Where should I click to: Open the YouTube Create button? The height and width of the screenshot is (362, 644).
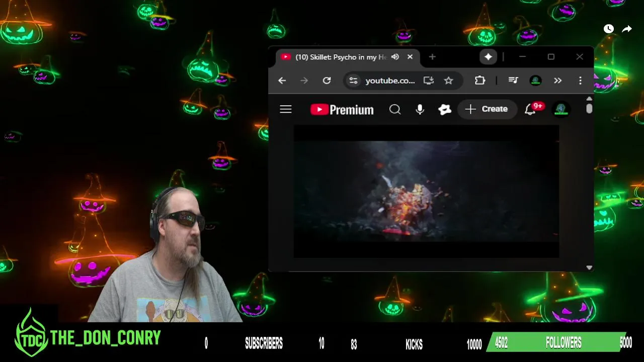point(487,109)
